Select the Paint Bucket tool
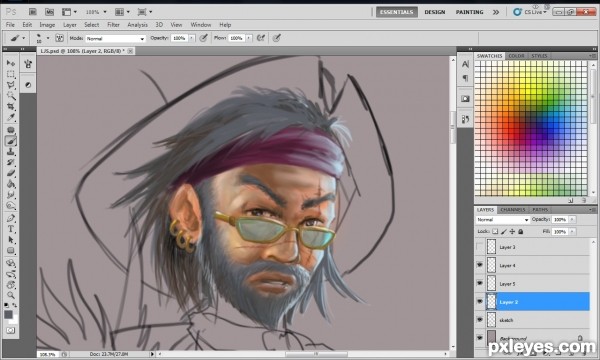Viewport: 600px width, 360px height. [x=11, y=184]
